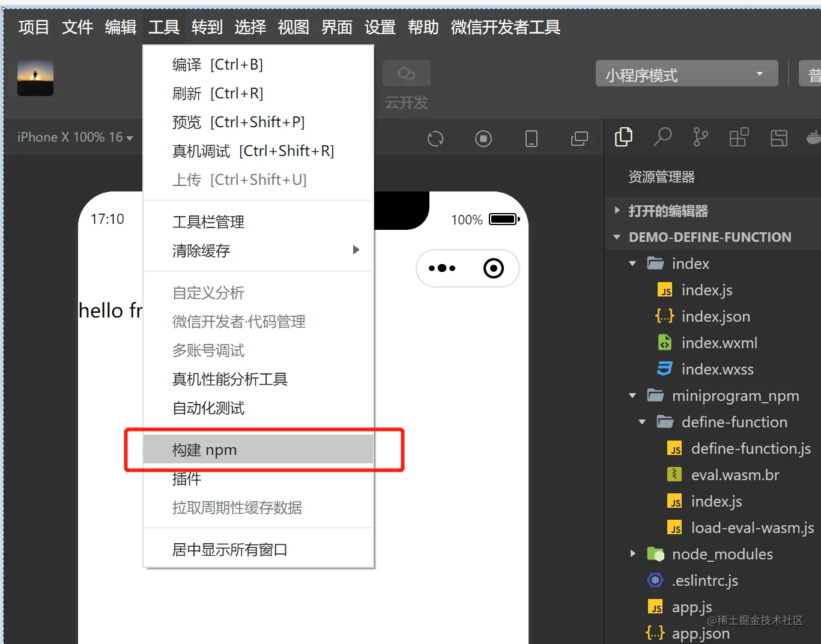Click the simulator refresh icon
Viewport: 821px width, 644px height.
point(435,139)
